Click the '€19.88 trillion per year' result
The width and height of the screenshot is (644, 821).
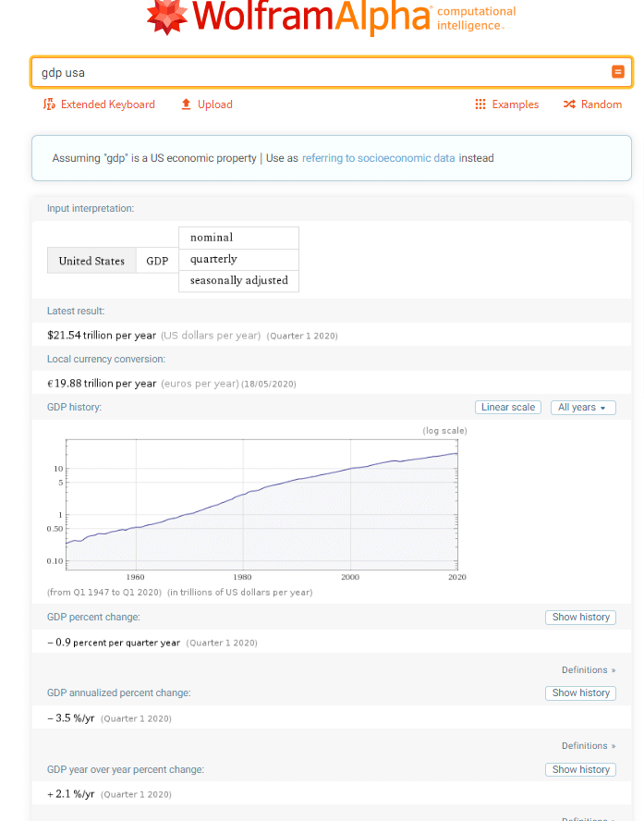tap(102, 384)
